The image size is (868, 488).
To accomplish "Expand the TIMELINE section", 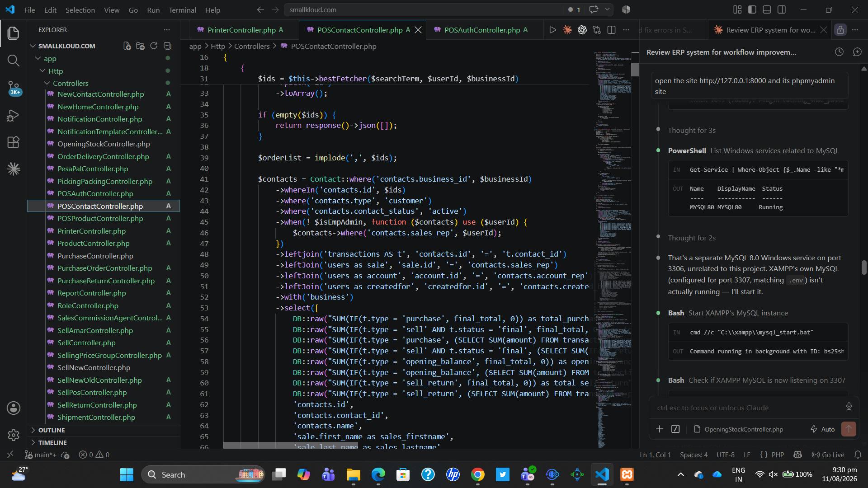I will [52, 443].
